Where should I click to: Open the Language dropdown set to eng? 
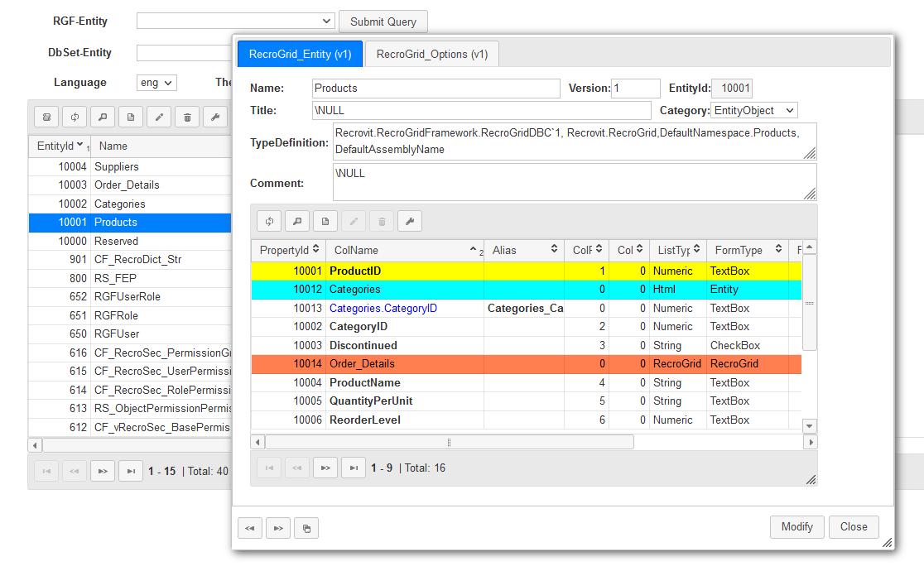tap(156, 83)
